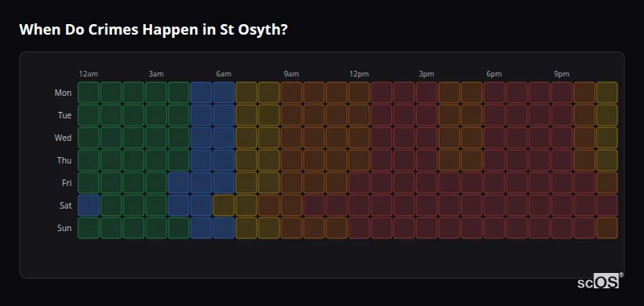The width and height of the screenshot is (644, 306).
Task: Choose the Saturday 4am heatmap cell
Action: click(x=179, y=205)
